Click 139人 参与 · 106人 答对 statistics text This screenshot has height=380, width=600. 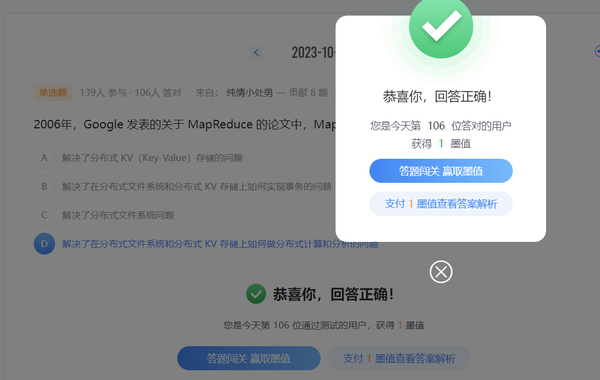[130, 93]
